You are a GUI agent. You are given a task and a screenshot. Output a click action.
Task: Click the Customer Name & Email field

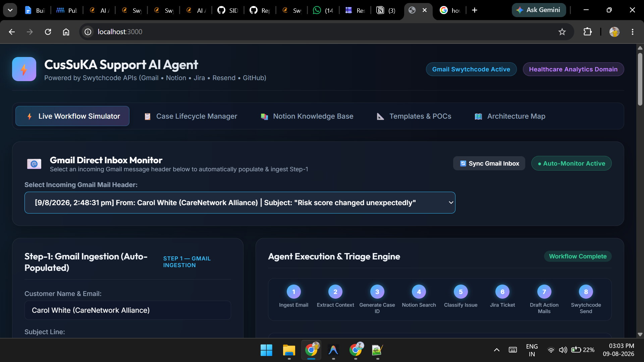point(128,310)
